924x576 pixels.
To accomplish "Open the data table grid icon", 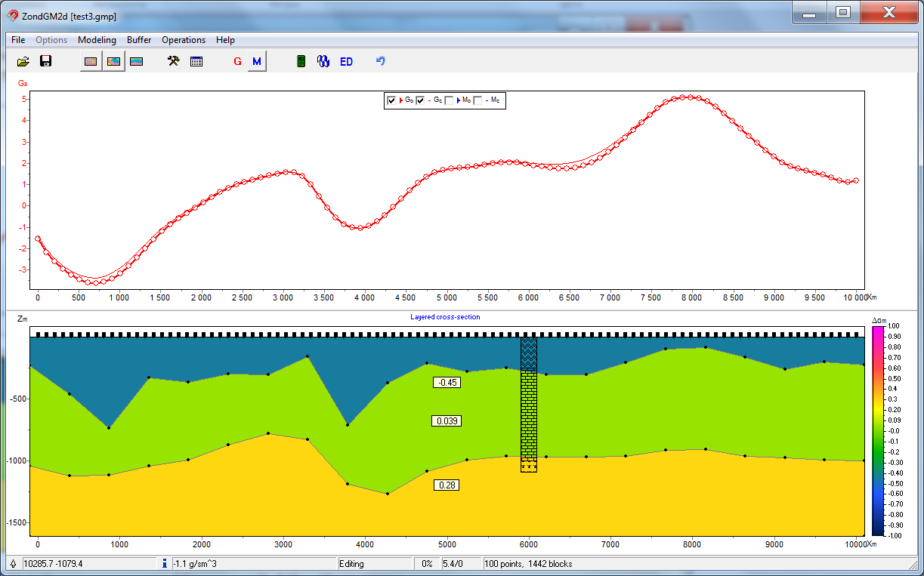I will [x=196, y=61].
